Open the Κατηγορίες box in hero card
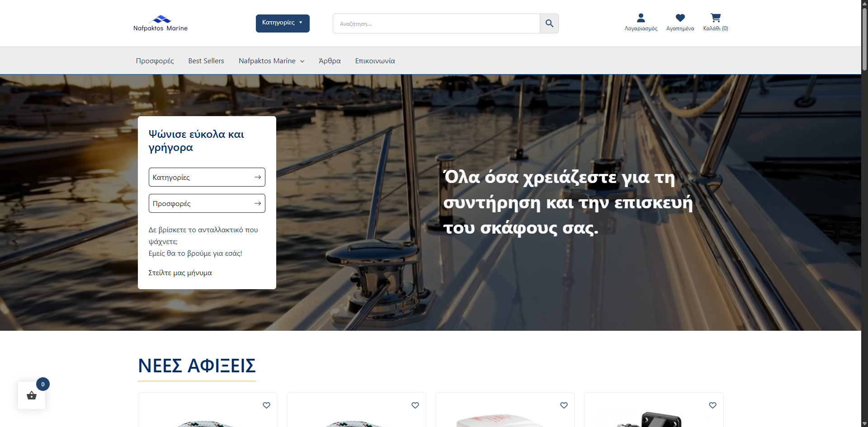This screenshot has width=868, height=427. tap(207, 177)
